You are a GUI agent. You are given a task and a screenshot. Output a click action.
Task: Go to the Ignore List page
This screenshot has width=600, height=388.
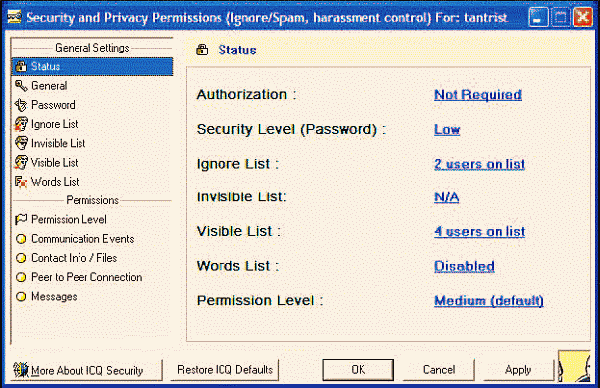[55, 124]
